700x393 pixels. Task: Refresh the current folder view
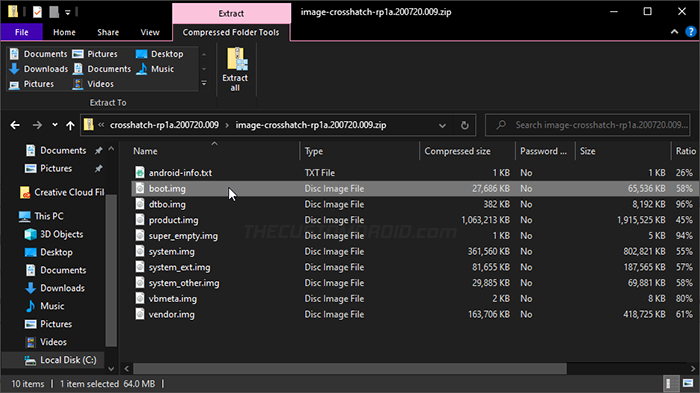[x=465, y=125]
